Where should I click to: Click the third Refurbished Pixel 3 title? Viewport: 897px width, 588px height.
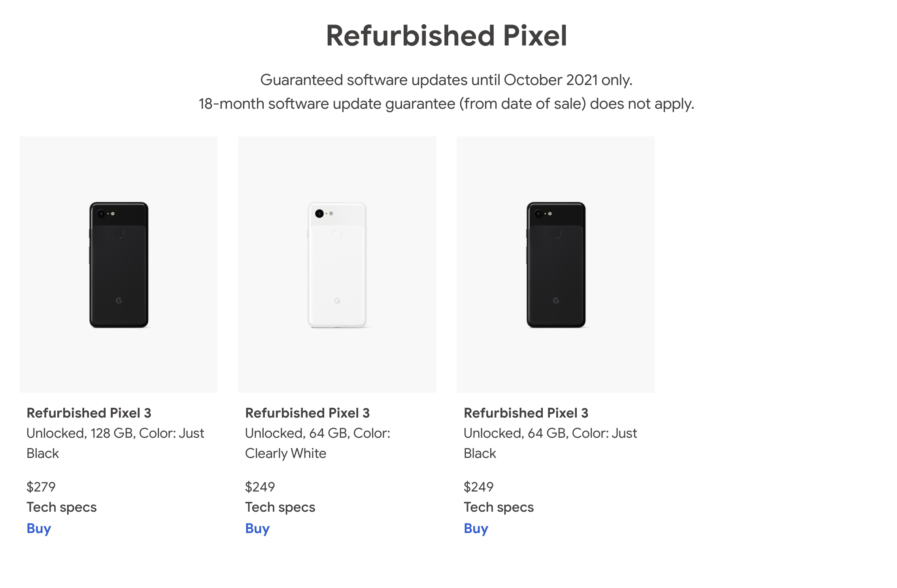pos(527,413)
